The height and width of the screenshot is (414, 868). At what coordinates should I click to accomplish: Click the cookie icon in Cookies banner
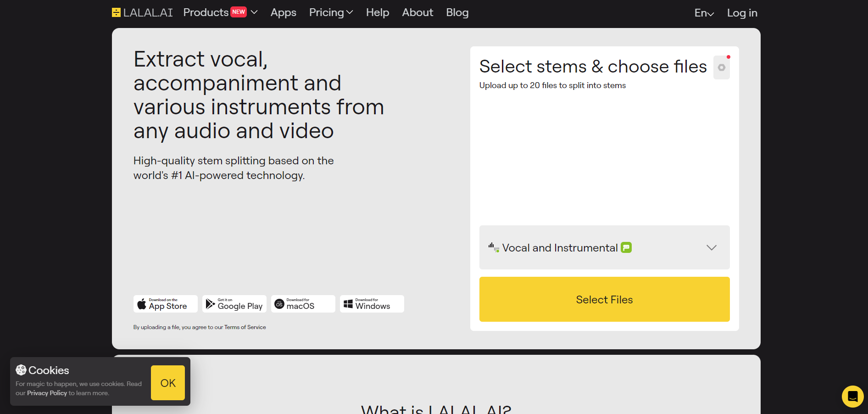[x=21, y=370]
